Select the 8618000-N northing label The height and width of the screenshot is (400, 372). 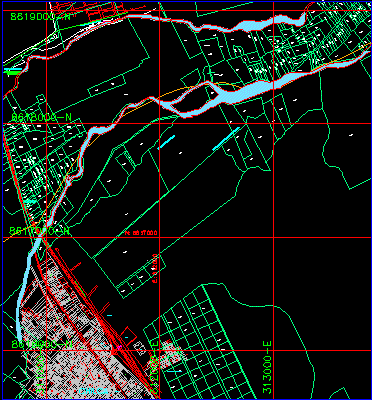[42, 117]
